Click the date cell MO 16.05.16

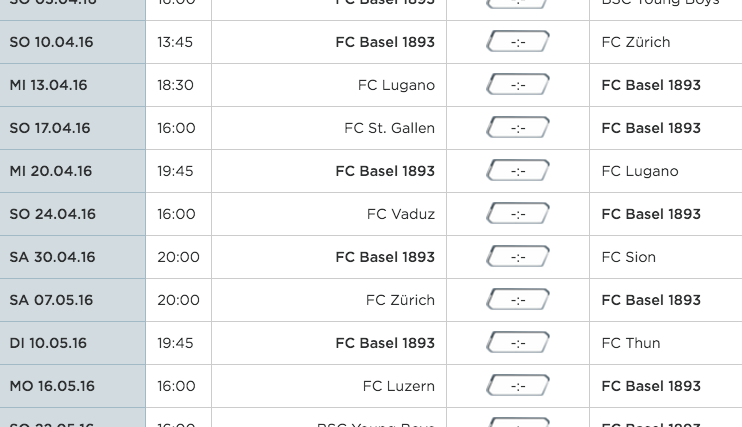tap(52, 386)
